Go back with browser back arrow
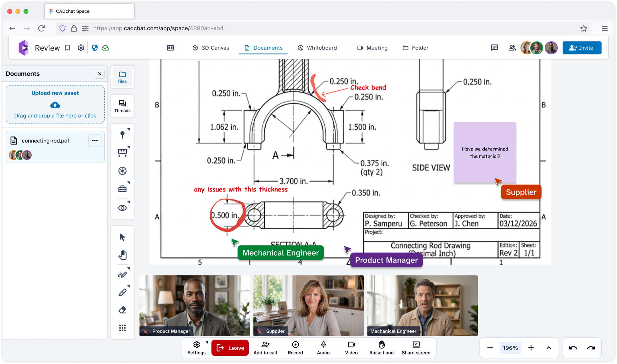 tap(12, 28)
